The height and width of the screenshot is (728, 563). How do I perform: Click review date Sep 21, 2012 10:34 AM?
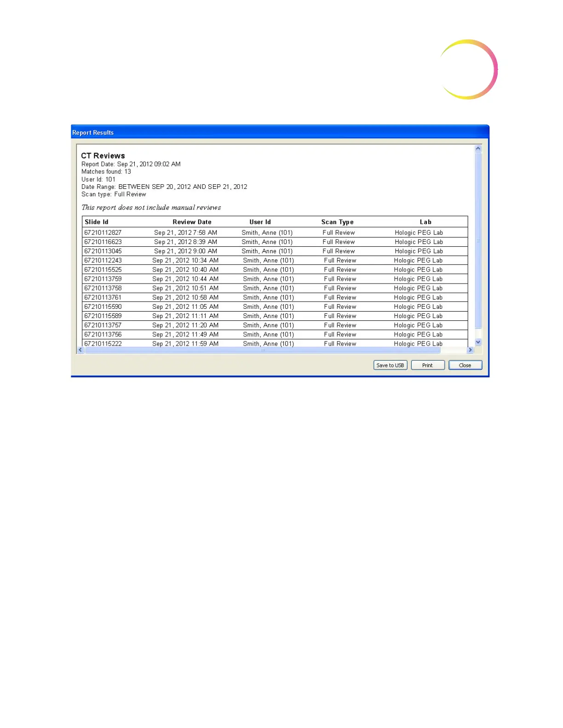point(185,260)
